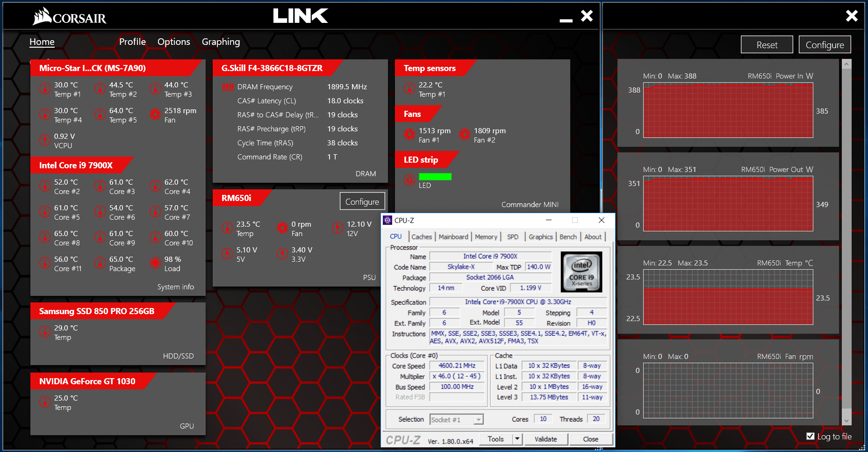This screenshot has height=452, width=868.
Task: Select the Core #4 temperature icon
Action: coord(155,186)
